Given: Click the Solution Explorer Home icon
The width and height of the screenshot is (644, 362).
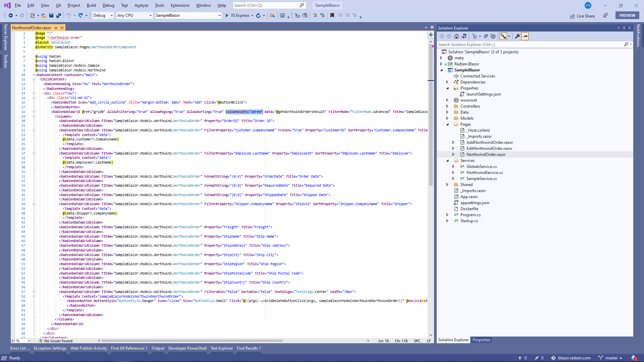Looking at the screenshot, I should [x=457, y=36].
